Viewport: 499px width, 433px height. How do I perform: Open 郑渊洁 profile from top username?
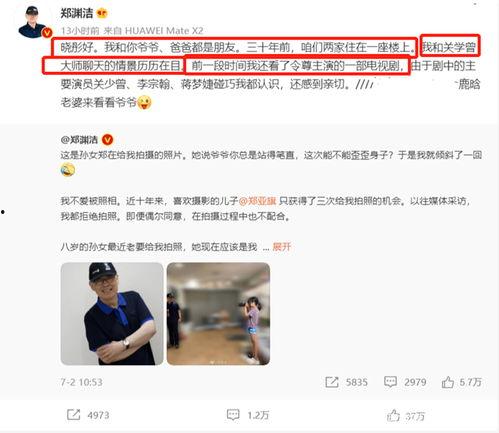(x=77, y=13)
